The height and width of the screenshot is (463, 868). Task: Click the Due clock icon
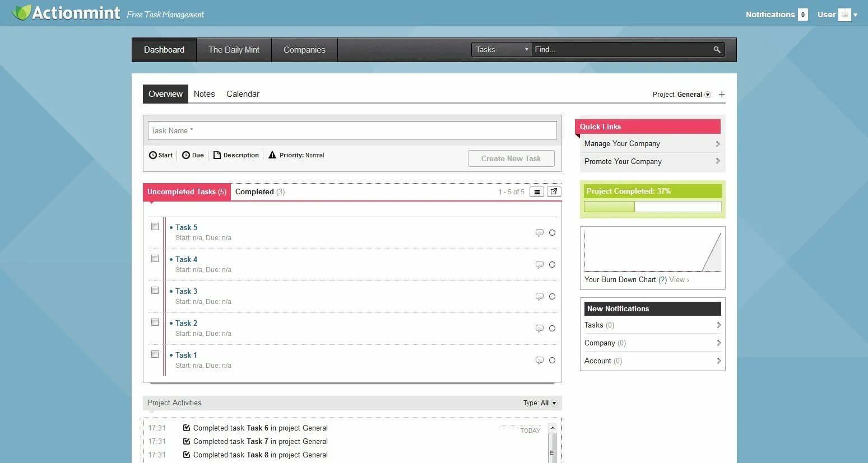pos(186,155)
